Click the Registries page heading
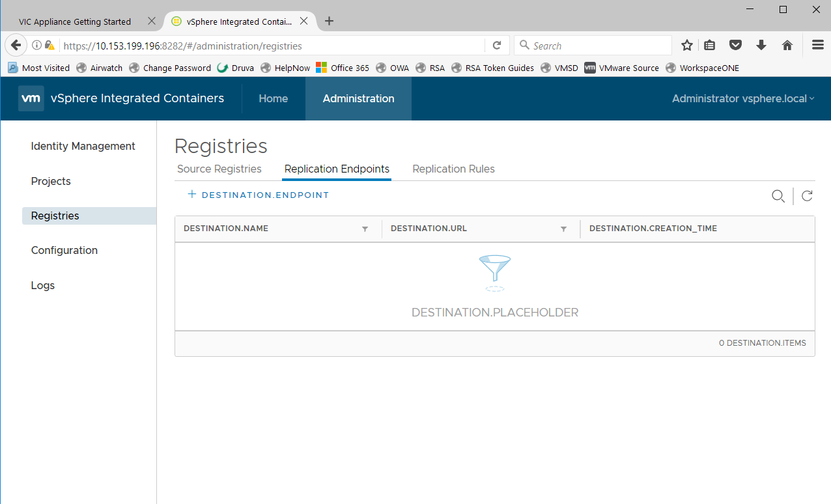 click(221, 146)
